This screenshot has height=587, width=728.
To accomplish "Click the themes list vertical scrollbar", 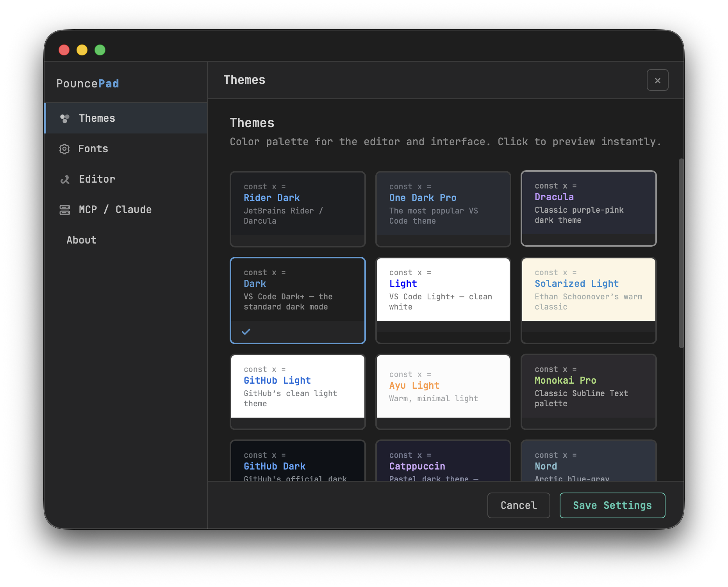I will (681, 253).
